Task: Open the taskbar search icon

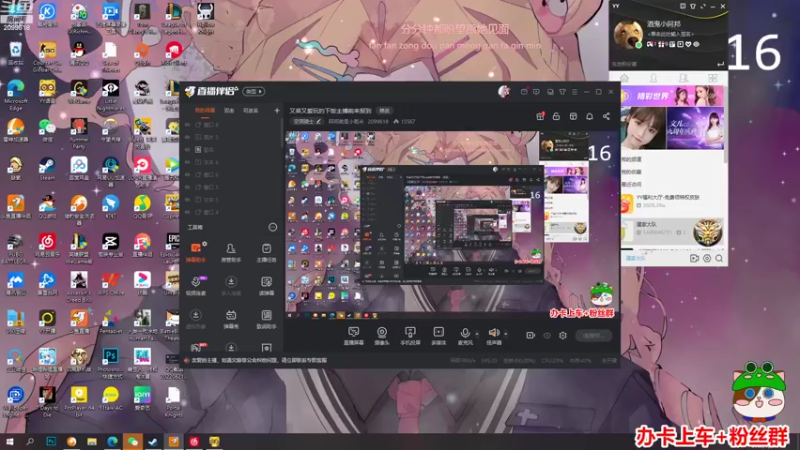Action: [x=30, y=441]
